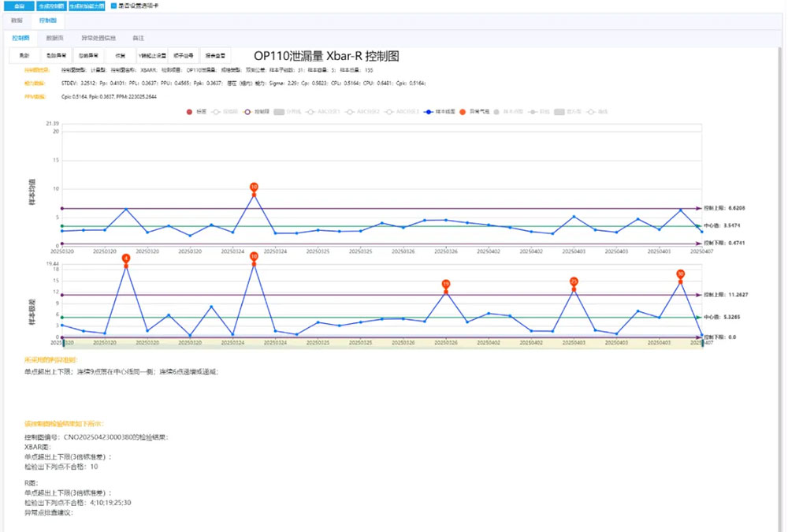Click the 刷新 toolbar button
The height and width of the screenshot is (532, 788).
coord(24,56)
